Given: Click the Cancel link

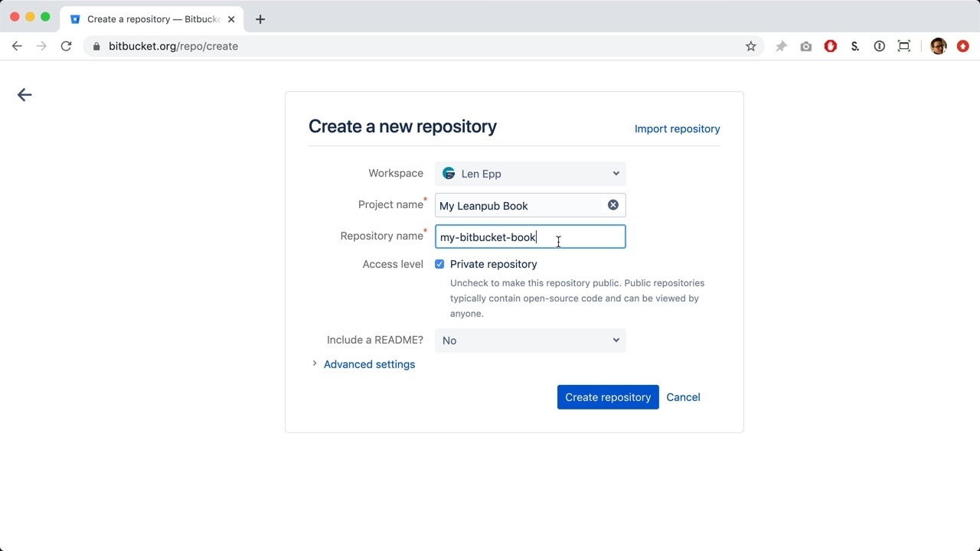Looking at the screenshot, I should click(x=683, y=397).
